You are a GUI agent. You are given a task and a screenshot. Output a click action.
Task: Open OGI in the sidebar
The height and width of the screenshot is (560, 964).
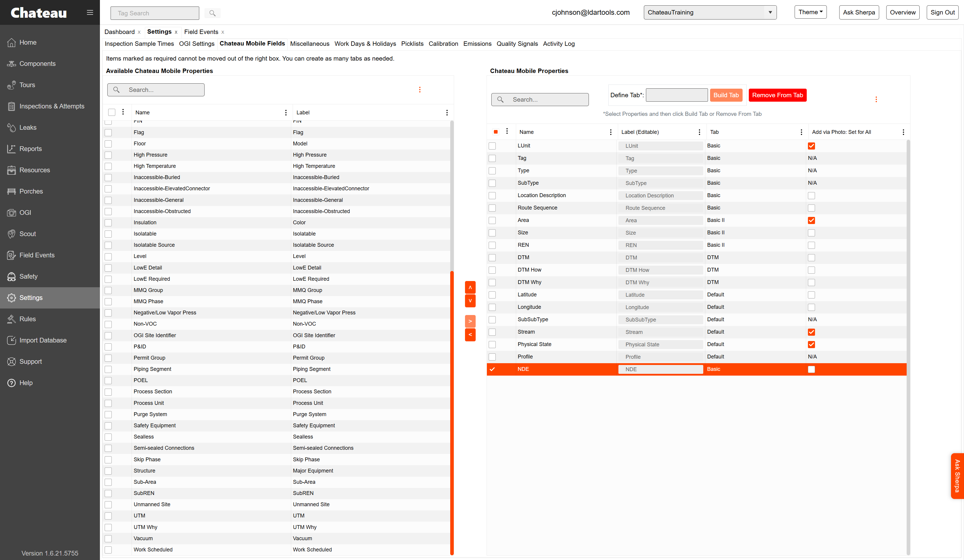(50, 213)
